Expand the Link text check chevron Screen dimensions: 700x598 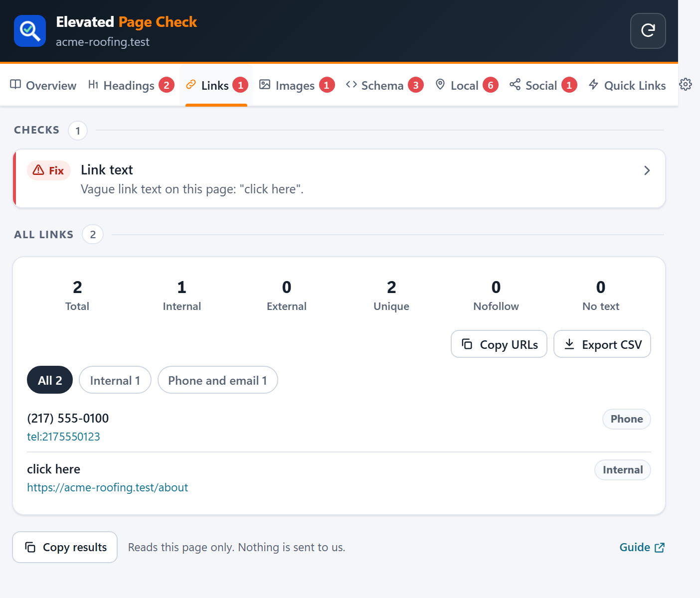(647, 170)
